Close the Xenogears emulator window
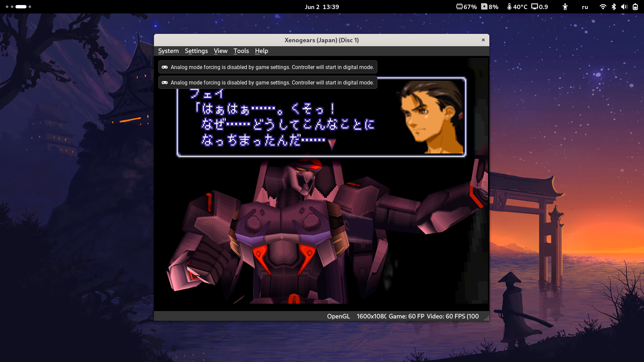The image size is (644, 362). pos(483,40)
